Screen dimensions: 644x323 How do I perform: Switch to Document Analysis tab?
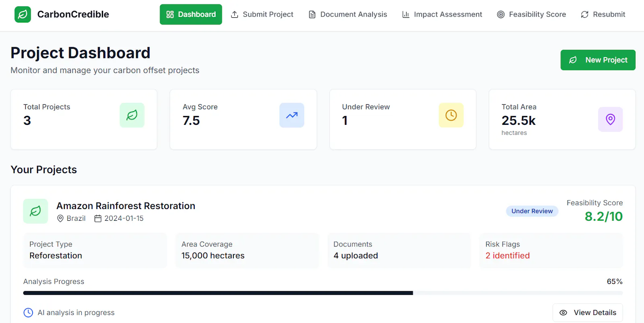pos(348,14)
